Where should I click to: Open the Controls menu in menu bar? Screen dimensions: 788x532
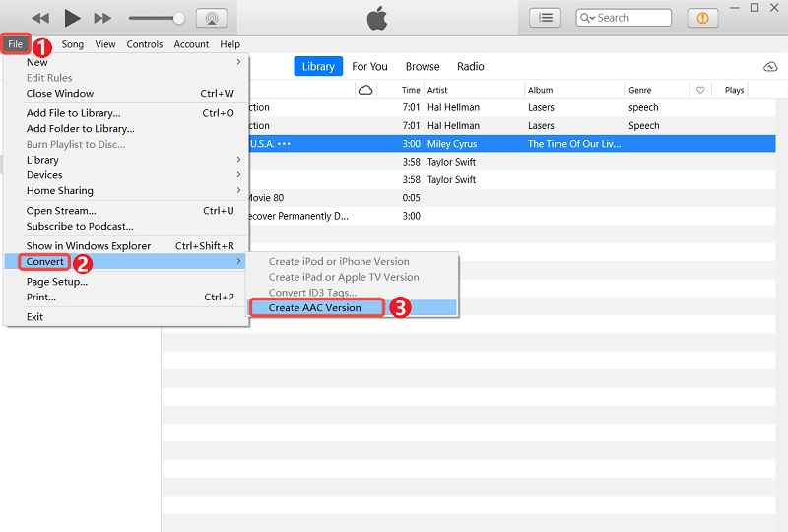(145, 44)
